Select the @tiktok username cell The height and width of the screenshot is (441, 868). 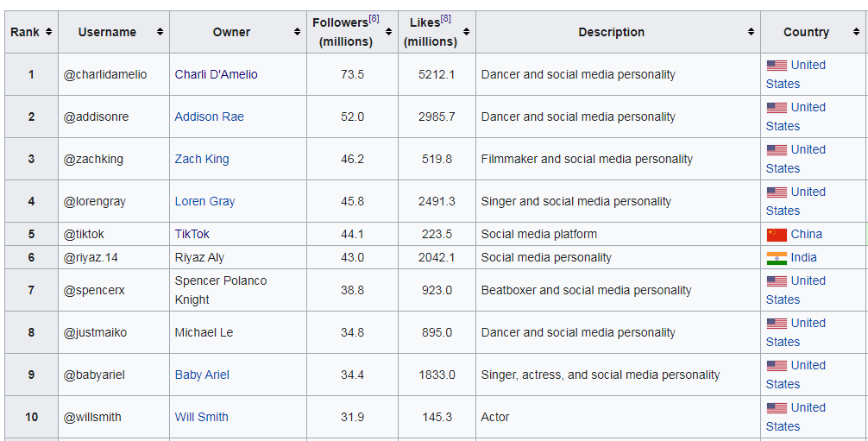click(114, 234)
